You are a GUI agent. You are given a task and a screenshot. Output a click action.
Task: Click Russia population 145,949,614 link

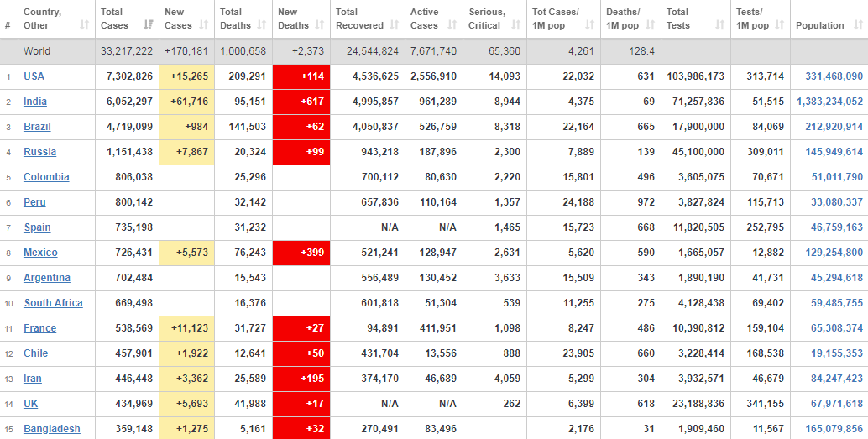click(x=834, y=152)
